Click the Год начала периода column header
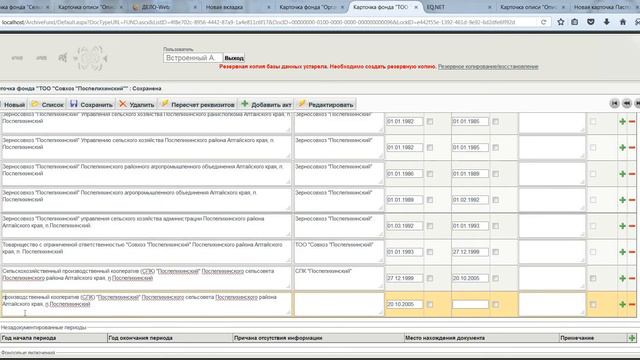 tap(53, 338)
